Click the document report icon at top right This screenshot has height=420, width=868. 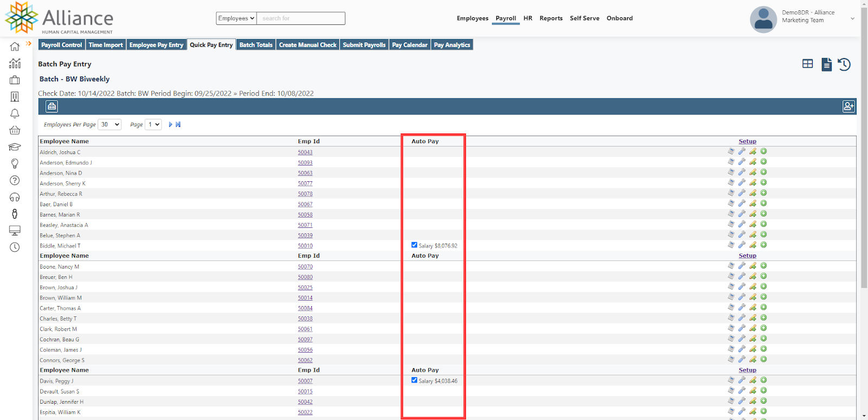(x=826, y=65)
